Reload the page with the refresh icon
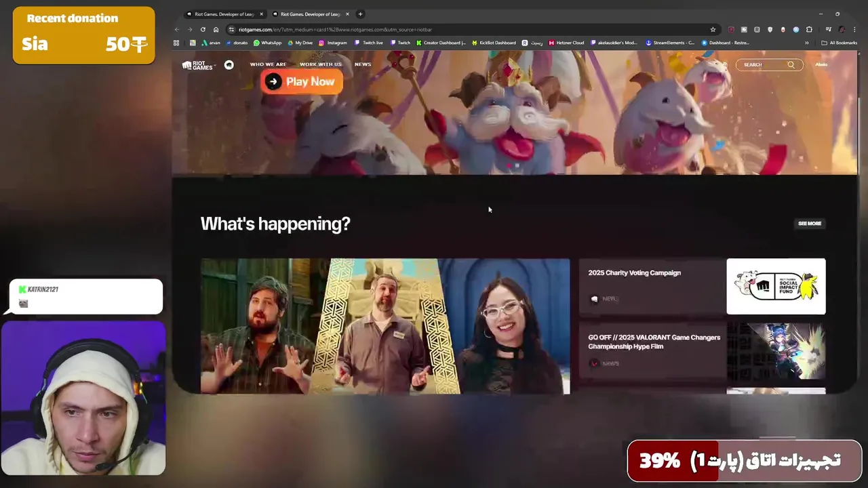The image size is (868, 488). (x=203, y=29)
